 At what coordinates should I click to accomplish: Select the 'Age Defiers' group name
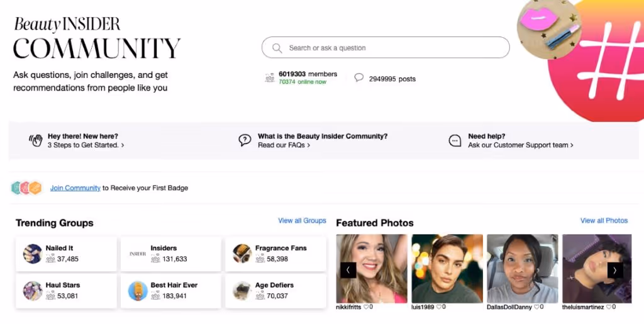[274, 285]
